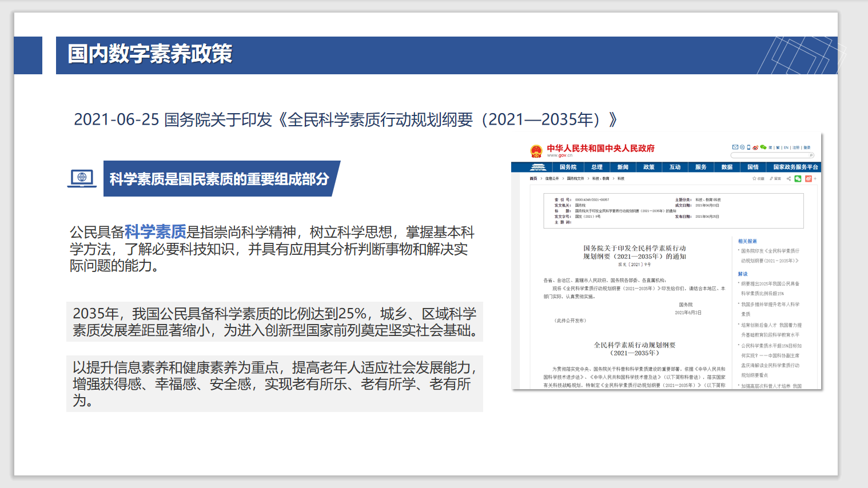Open the Weibo icon in the gov.cn header
Viewport: 868px width, 488px height.
[x=755, y=147]
